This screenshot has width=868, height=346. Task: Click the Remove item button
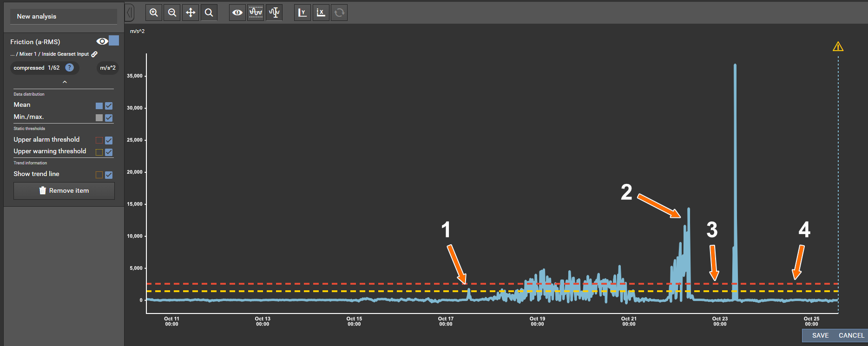[64, 191]
